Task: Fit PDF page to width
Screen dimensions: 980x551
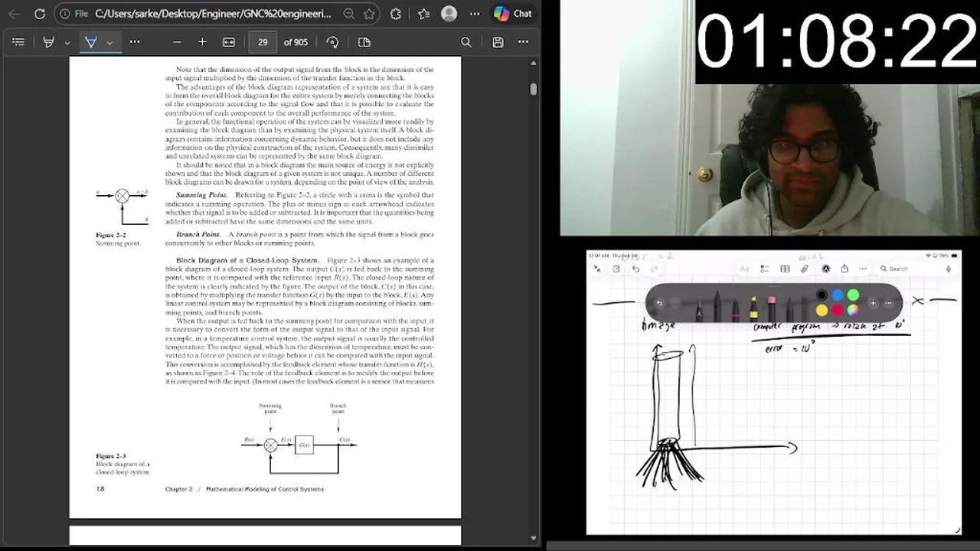Action: pyautogui.click(x=228, y=42)
